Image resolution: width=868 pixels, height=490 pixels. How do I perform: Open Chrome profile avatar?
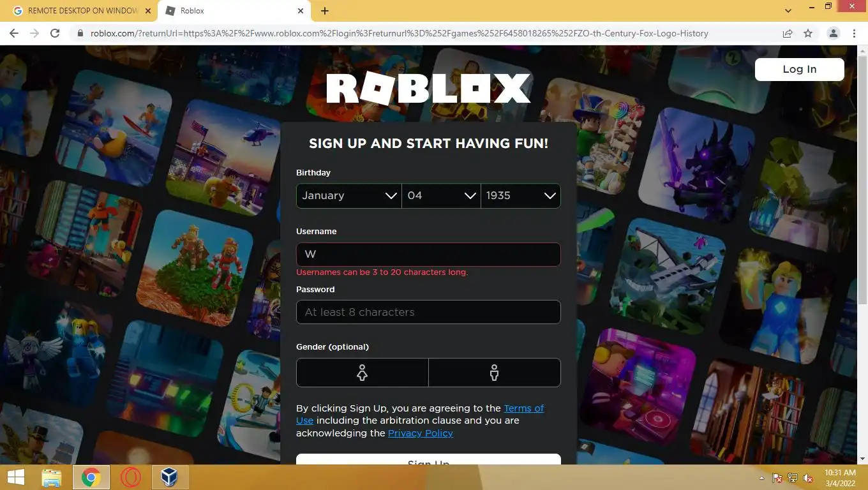tap(833, 33)
